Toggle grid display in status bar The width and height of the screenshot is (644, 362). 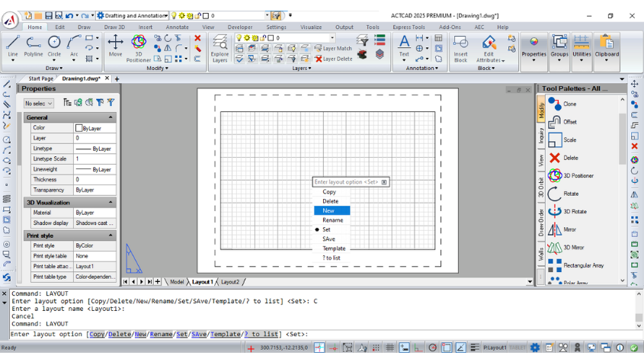pos(389,348)
